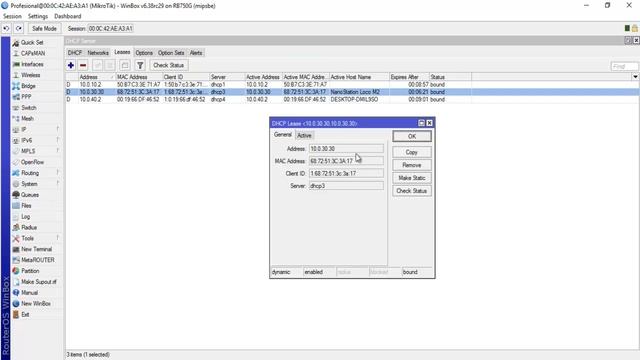640x360 pixels.
Task: Open the Files menu
Action: coord(26,206)
